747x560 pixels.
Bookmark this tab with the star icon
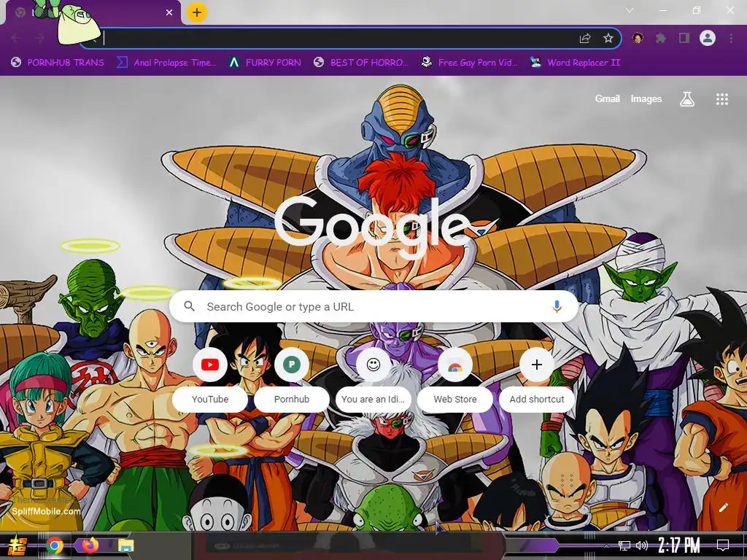point(608,38)
